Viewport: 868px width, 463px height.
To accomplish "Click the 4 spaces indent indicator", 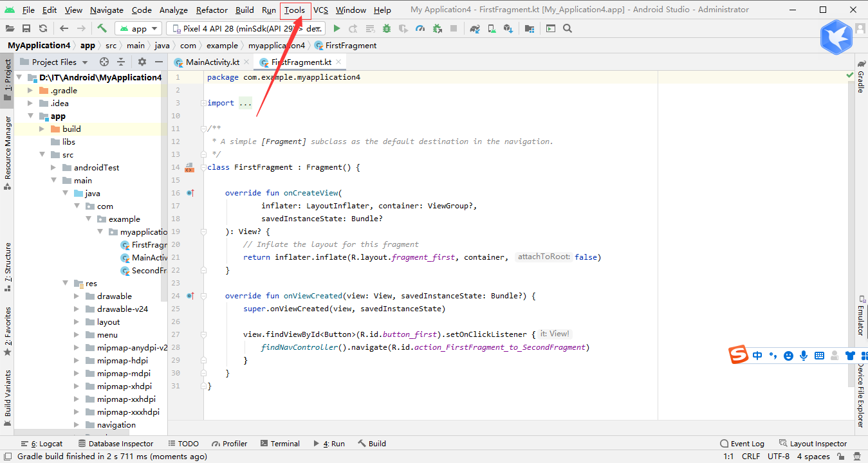I will [x=813, y=457].
